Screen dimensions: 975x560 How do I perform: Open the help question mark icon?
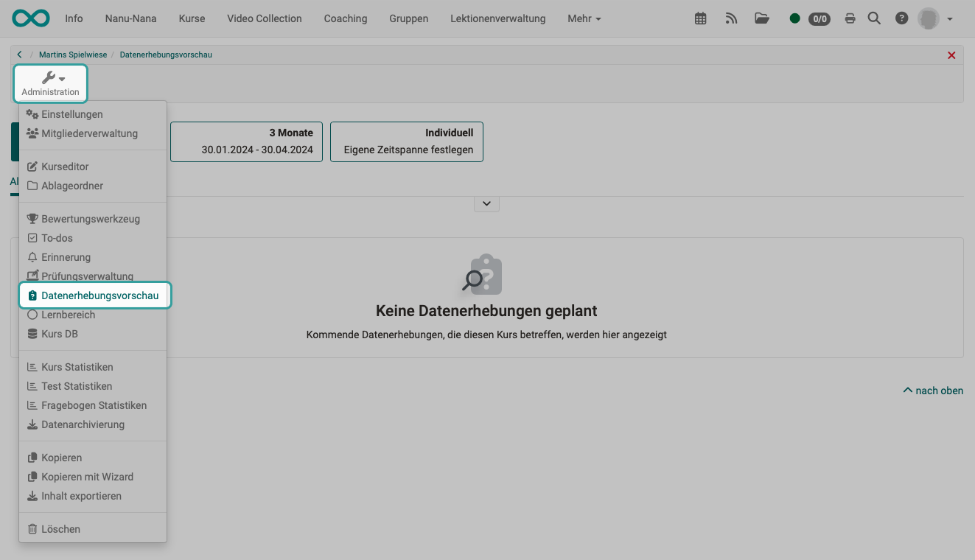tap(901, 18)
